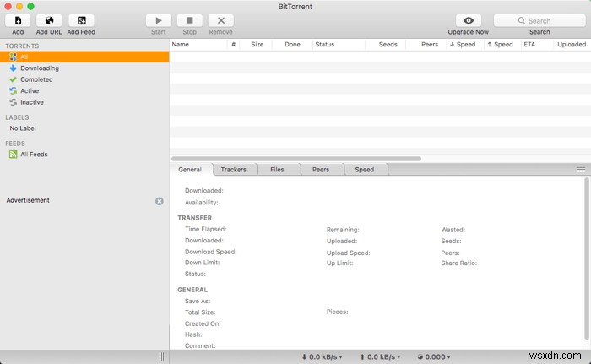
Task: Click the blue Downloading arrow icon
Action: (14, 68)
